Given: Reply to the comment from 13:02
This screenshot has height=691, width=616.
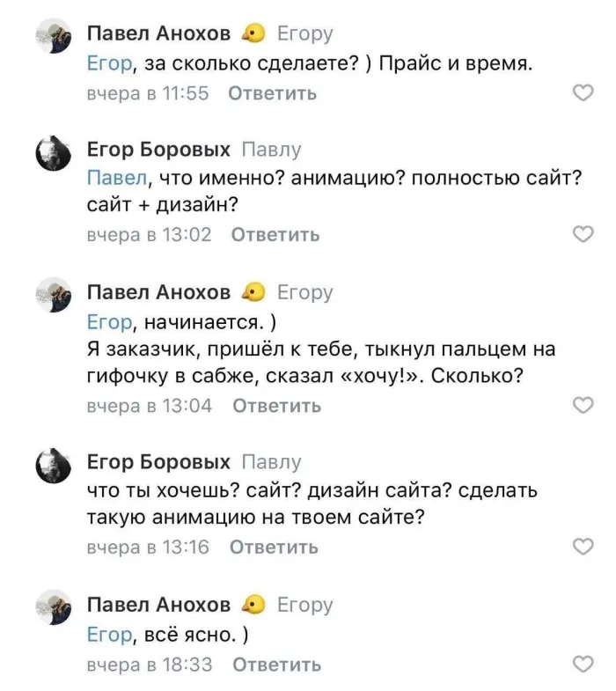Looking at the screenshot, I should coord(275,234).
